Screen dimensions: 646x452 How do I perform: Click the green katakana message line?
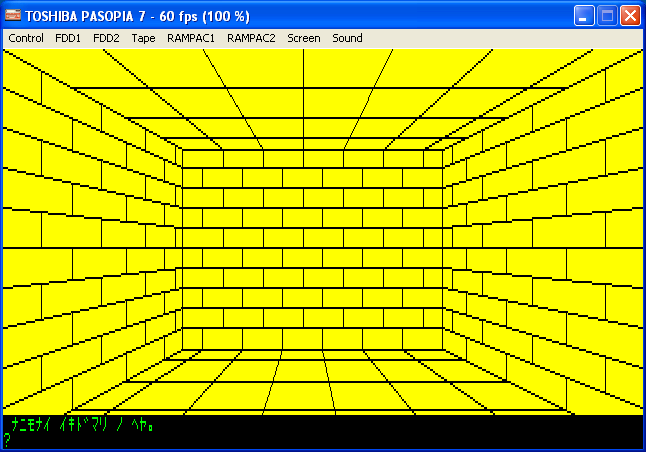click(x=83, y=424)
